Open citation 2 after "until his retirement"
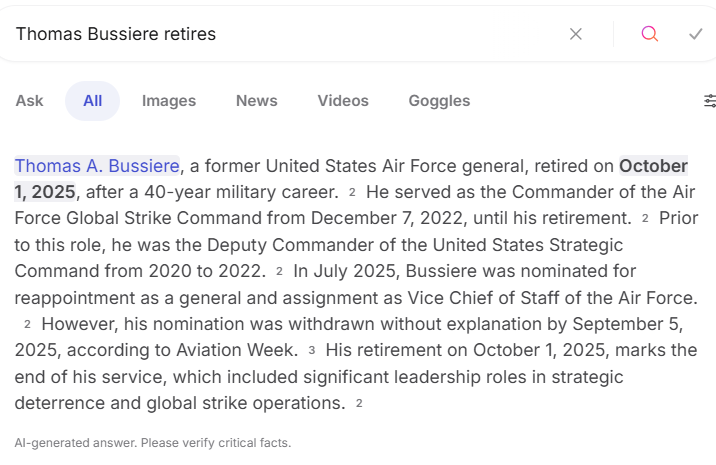 pyautogui.click(x=645, y=218)
